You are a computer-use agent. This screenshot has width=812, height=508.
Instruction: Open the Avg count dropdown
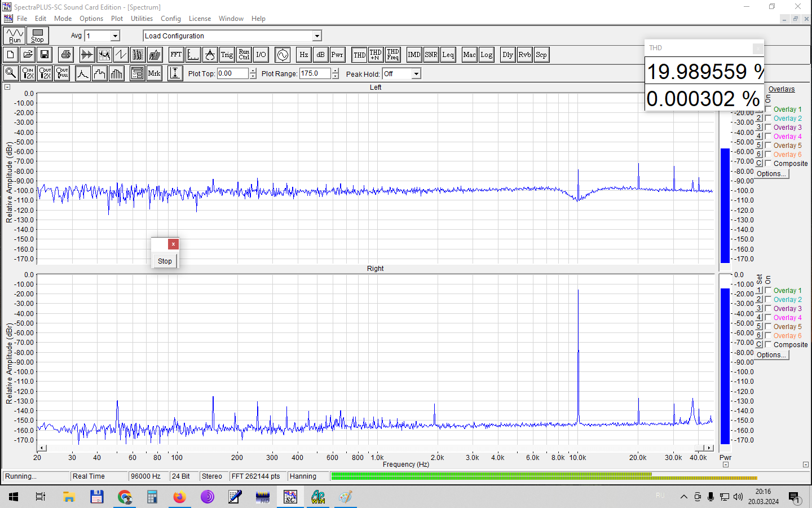pyautogui.click(x=115, y=36)
